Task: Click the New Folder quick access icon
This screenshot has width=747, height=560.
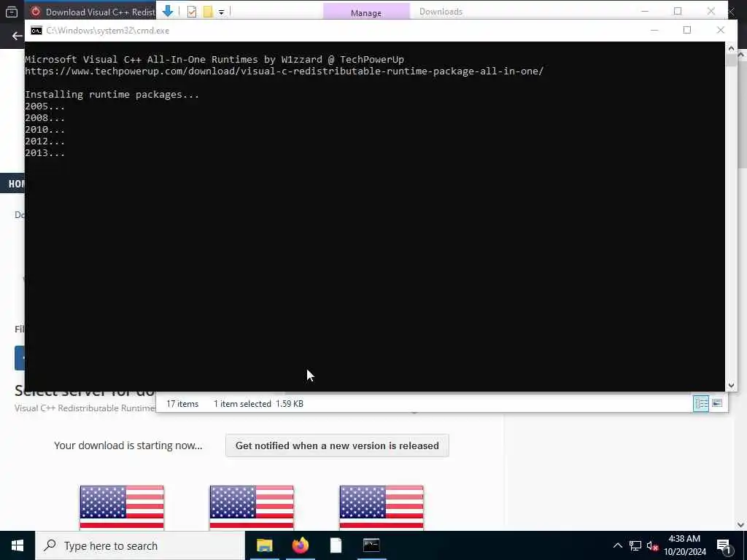Action: point(207,12)
